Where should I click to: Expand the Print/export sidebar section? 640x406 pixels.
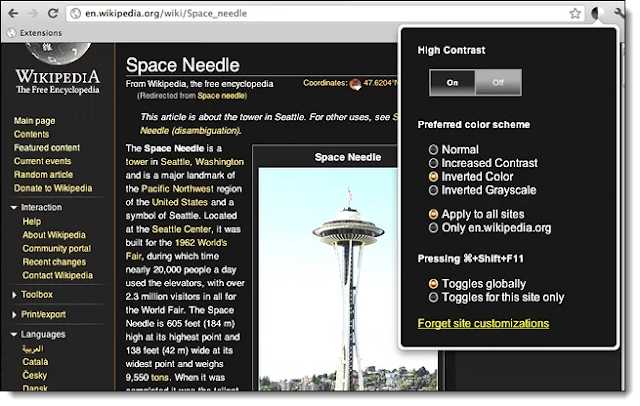coord(14,315)
